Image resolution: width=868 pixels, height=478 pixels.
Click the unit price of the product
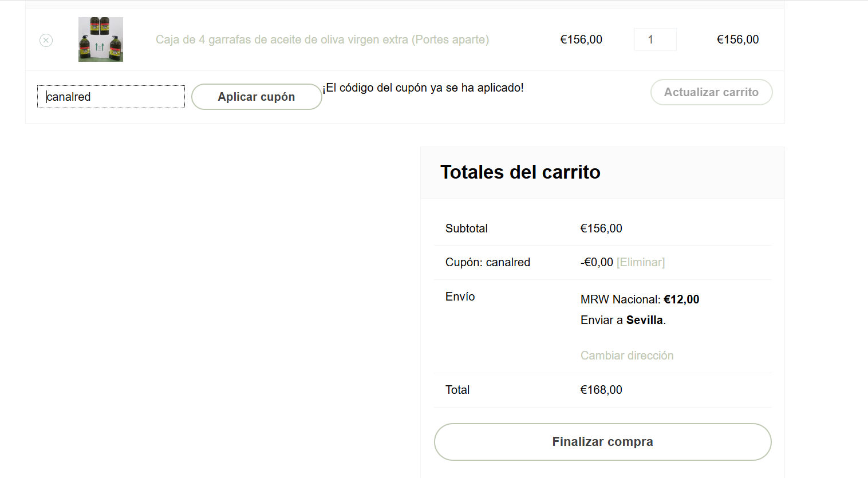coord(581,39)
